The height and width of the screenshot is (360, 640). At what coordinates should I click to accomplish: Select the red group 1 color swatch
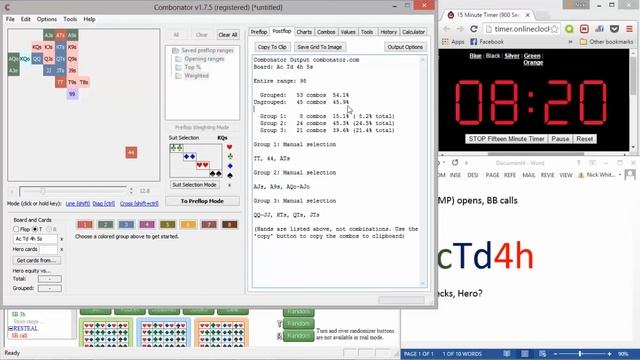85,224
